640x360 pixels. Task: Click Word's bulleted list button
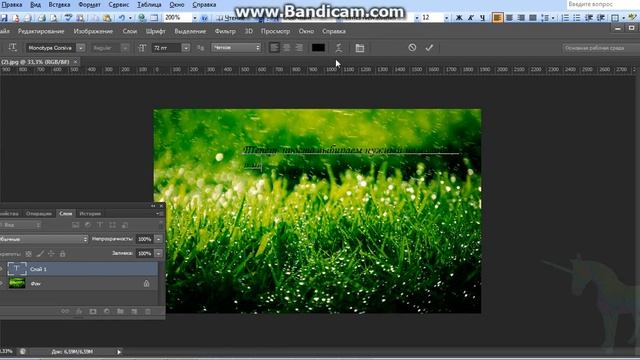click(x=577, y=18)
